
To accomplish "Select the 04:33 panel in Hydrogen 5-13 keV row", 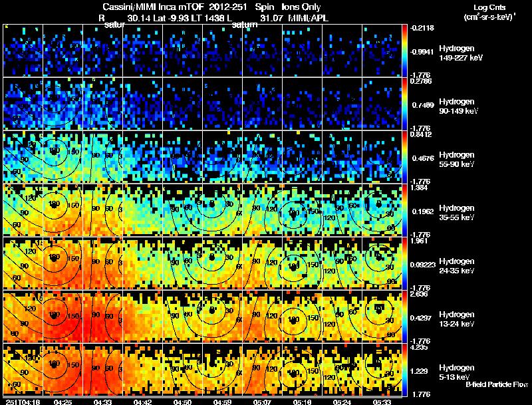I will tap(103, 370).
